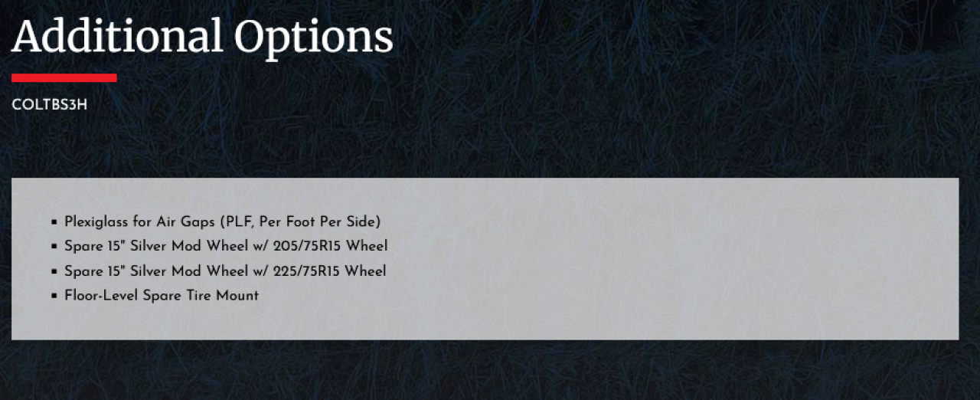The width and height of the screenshot is (980, 400).
Task: Click the (PLF, Per Foot Per Side) text
Action: pos(300,221)
